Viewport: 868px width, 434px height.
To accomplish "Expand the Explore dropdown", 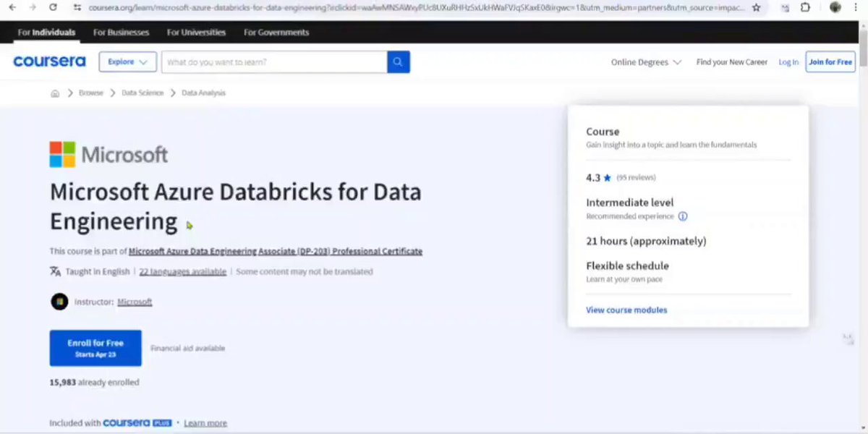I will tap(128, 62).
